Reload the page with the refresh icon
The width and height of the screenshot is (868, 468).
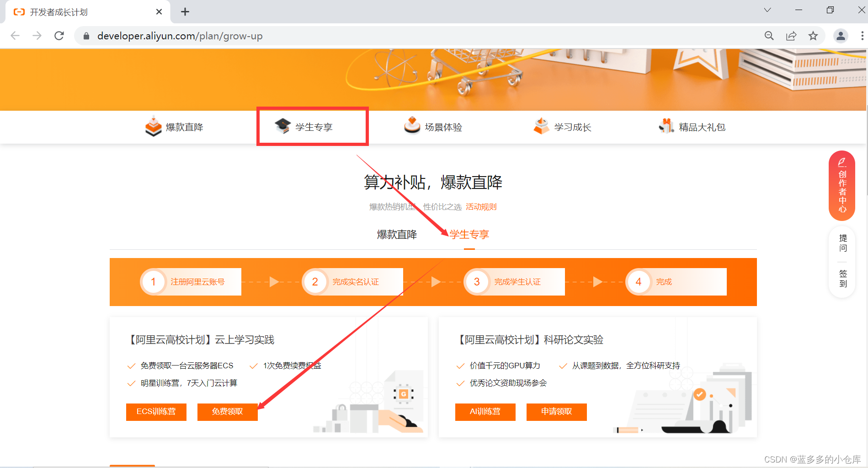59,36
